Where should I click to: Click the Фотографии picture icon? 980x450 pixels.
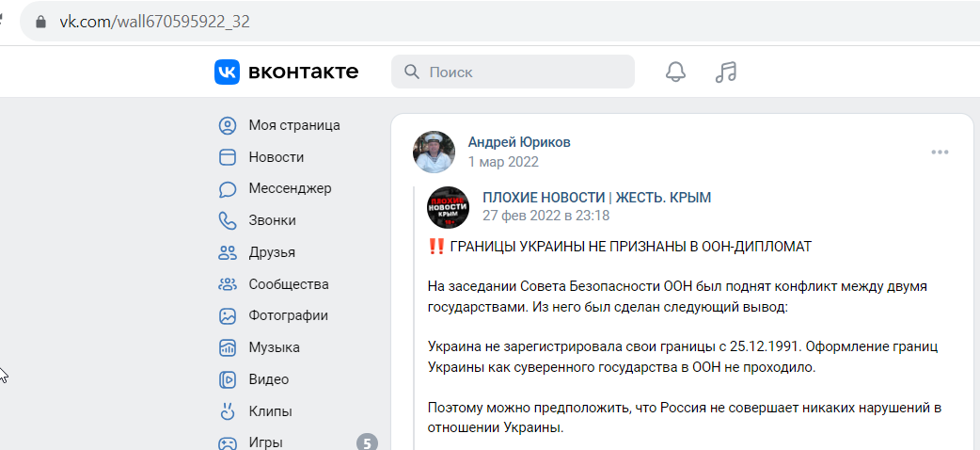[x=228, y=316]
